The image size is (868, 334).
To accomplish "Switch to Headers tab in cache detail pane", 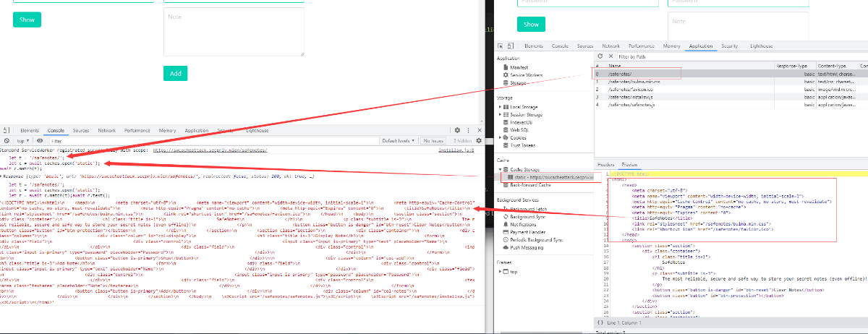I will pyautogui.click(x=605, y=165).
